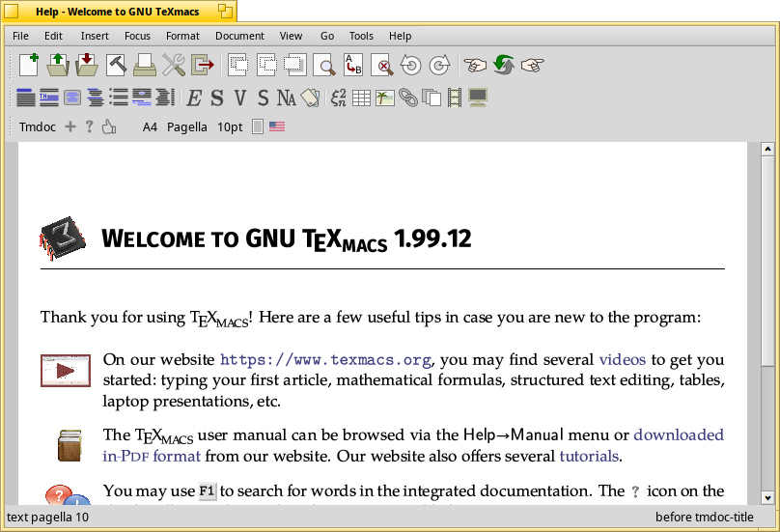Click the scrollbar down arrow
Screen dimensions: 780x532
point(767,497)
